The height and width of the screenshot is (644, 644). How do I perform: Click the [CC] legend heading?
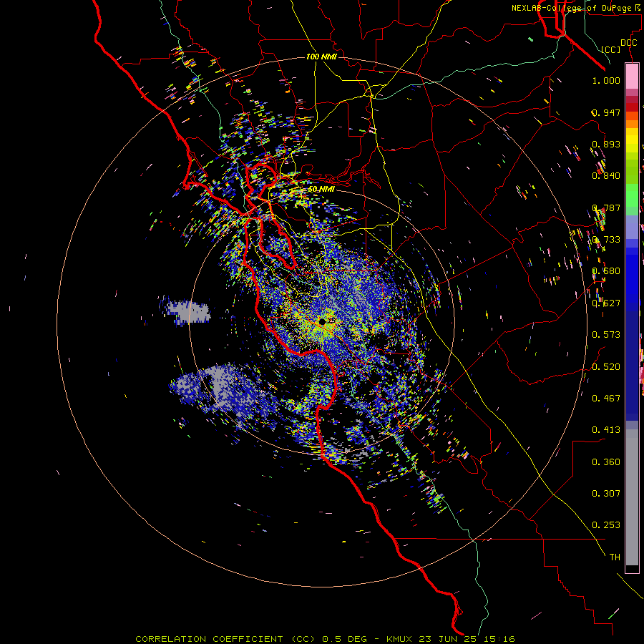pos(611,49)
